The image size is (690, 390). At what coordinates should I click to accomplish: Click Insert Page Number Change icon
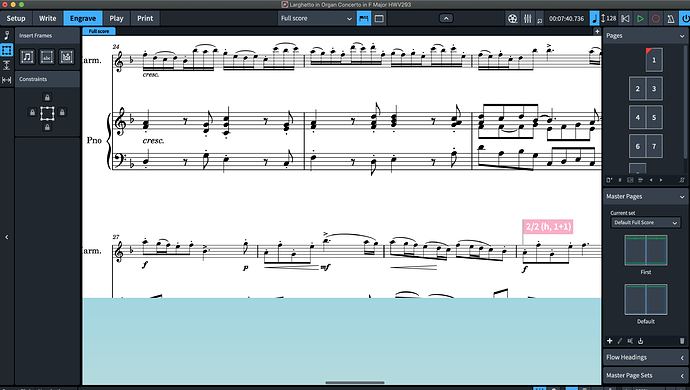click(x=620, y=180)
